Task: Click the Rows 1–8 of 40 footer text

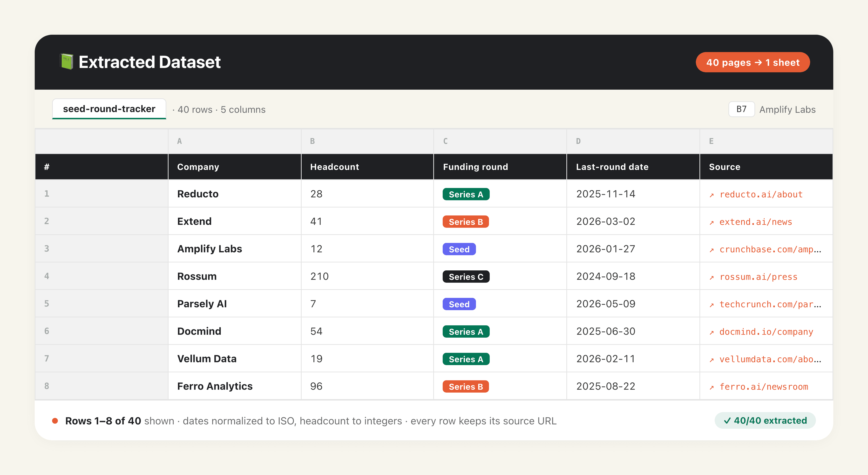Action: [103, 421]
